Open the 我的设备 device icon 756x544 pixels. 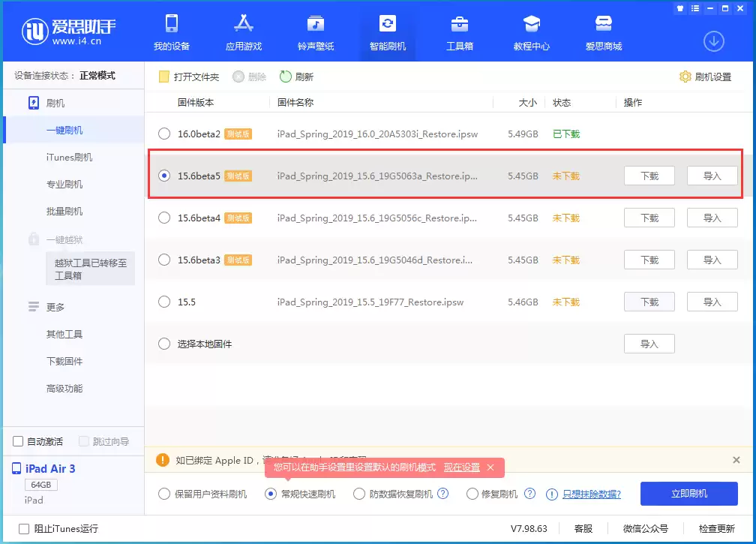pos(172,23)
